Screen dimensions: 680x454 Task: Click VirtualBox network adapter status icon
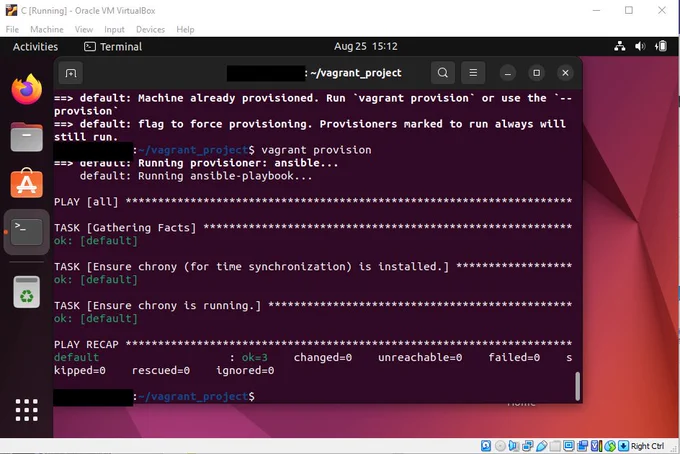pyautogui.click(x=527, y=446)
